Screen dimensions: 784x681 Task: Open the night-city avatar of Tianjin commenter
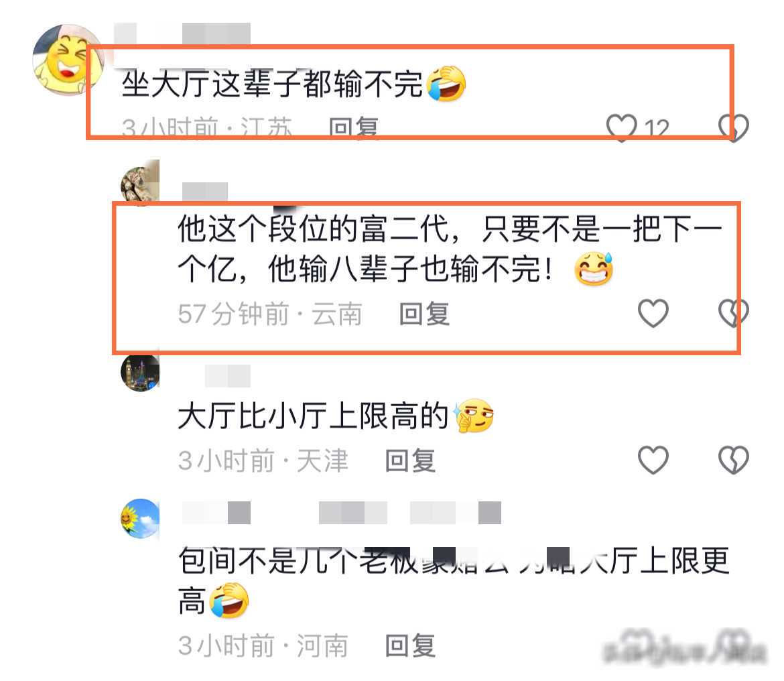pos(140,371)
